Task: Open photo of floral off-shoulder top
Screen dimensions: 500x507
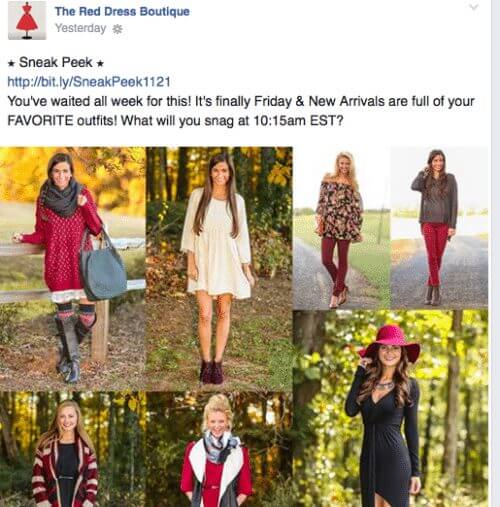Action: click(x=341, y=228)
